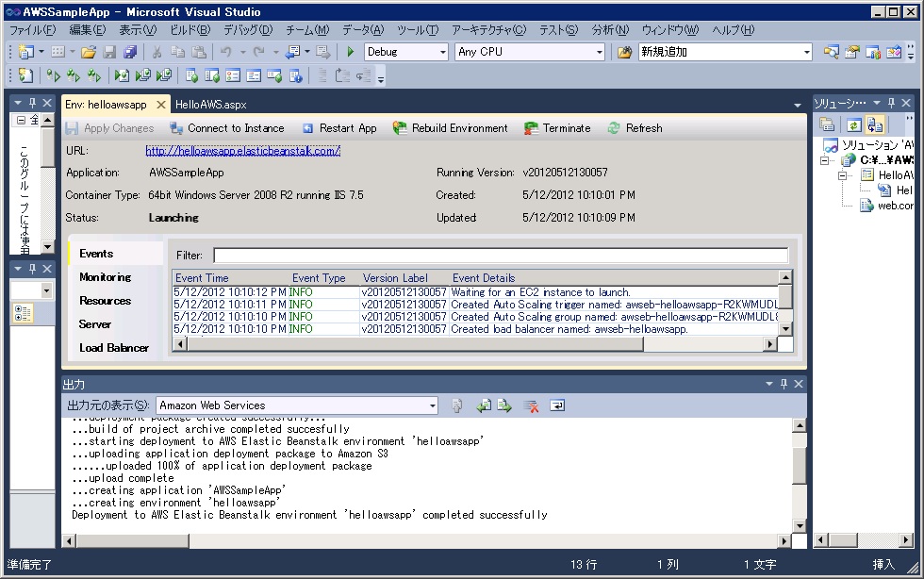924x579 pixels.
Task: Click Solution Explorer Show All Files icon
Action: [875, 125]
